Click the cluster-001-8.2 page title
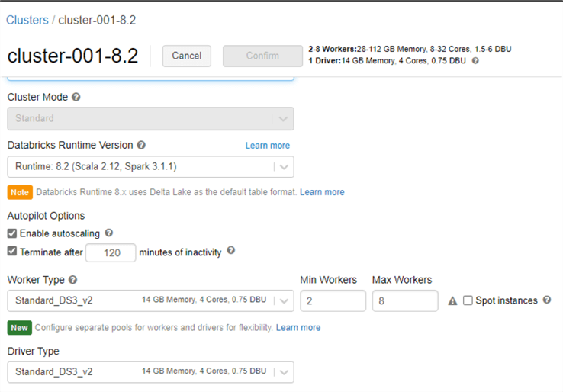This screenshot has width=563, height=392. tap(72, 56)
